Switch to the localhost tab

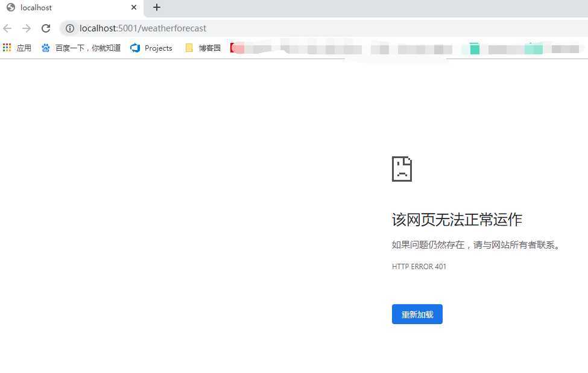pyautogui.click(x=36, y=7)
